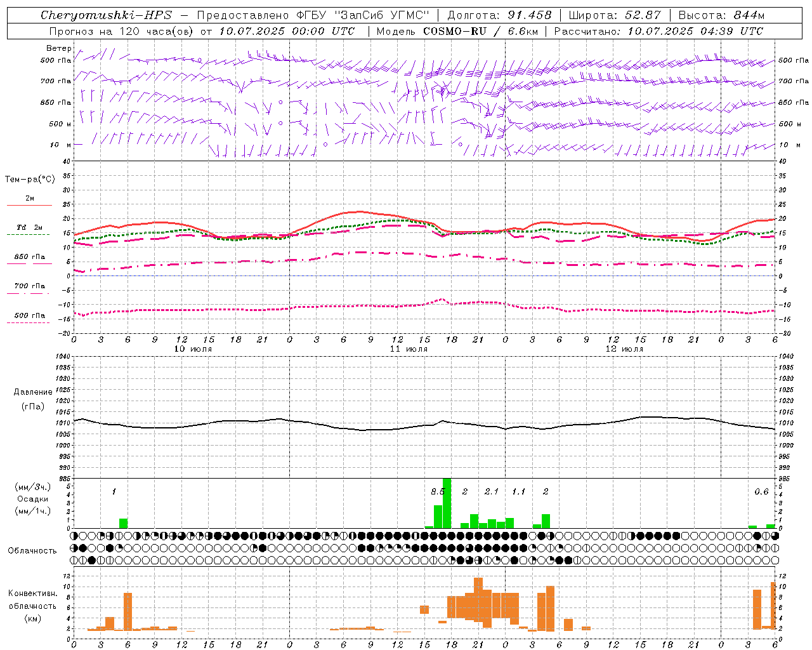Click the Модель COSMO-RU / 6.6км label
Image resolution: width=812 pixels, height=650 pixels.
pyautogui.click(x=457, y=31)
